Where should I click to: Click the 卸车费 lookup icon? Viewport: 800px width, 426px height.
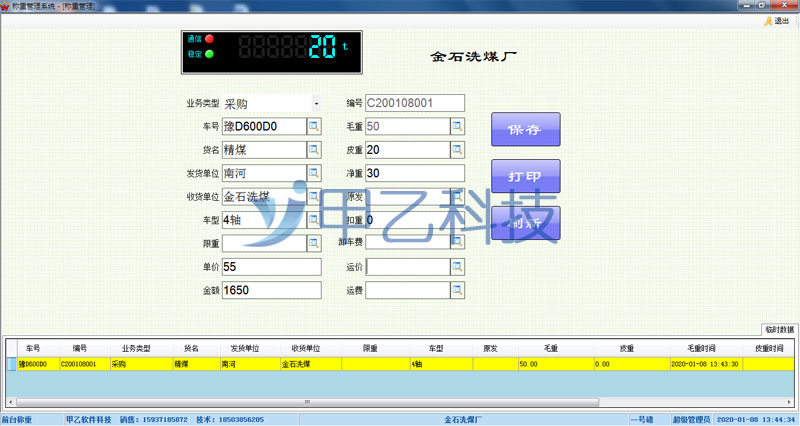[457, 243]
